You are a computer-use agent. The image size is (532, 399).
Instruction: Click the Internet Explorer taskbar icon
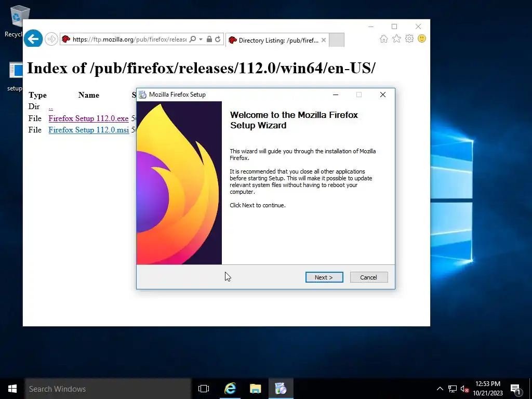click(230, 389)
